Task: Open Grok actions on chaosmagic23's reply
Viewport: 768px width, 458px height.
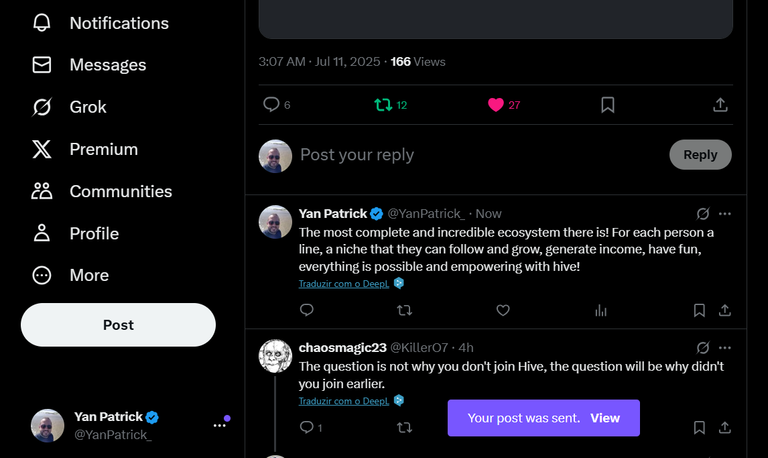Action: (x=703, y=348)
